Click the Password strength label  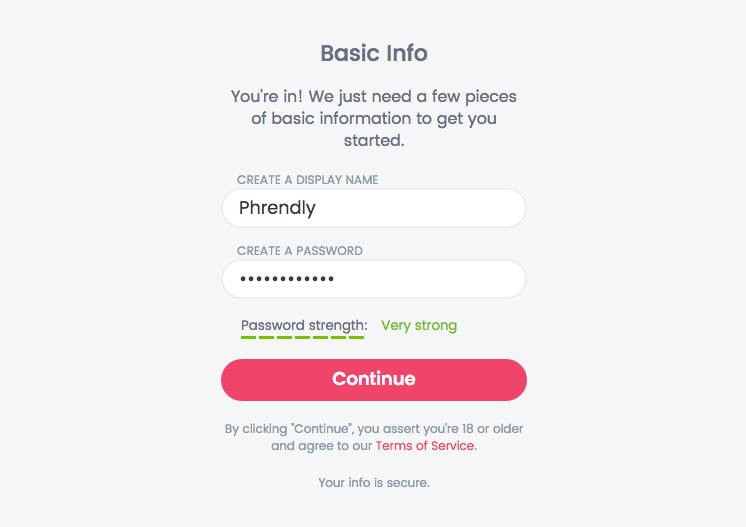304,325
